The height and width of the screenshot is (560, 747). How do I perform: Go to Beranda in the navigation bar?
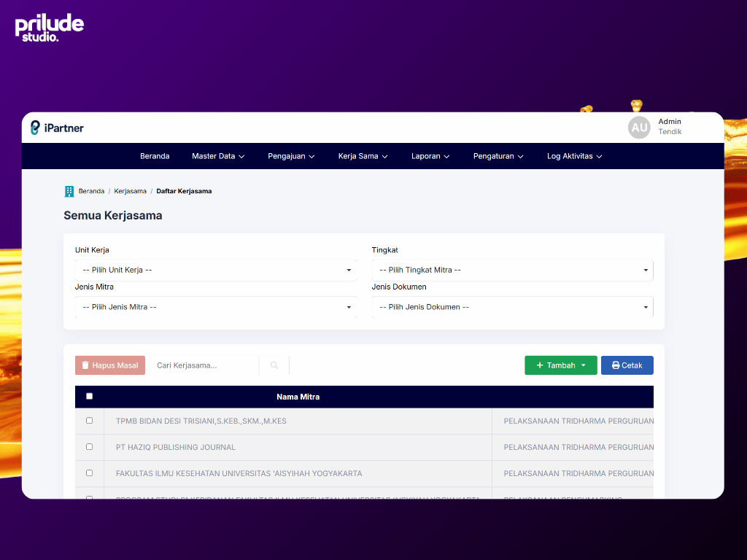(155, 156)
